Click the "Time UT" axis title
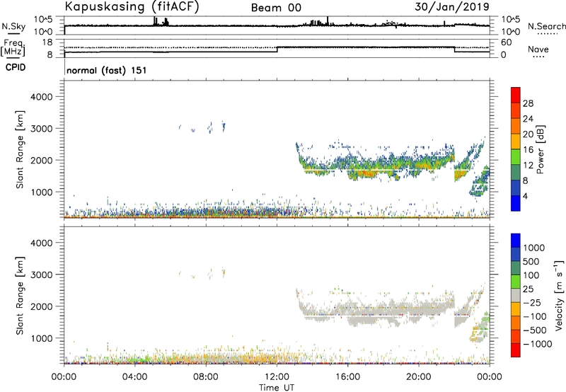 [277, 388]
